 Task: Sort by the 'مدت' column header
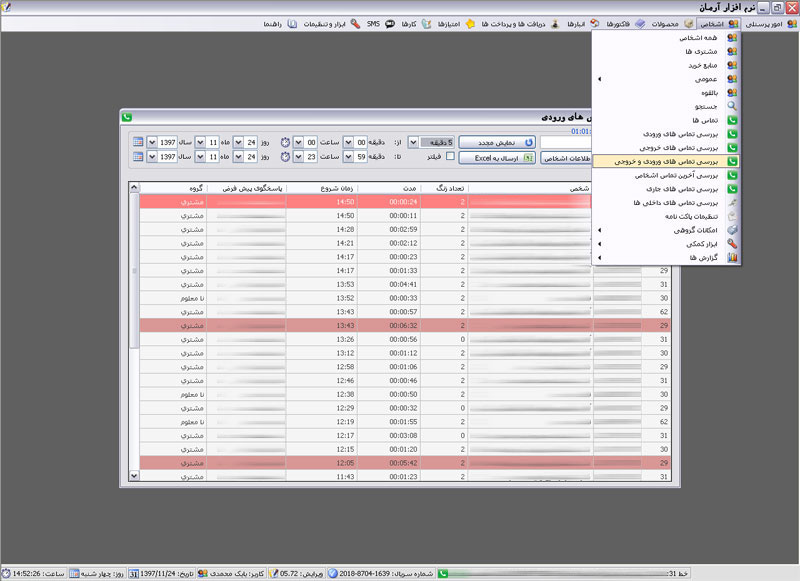(x=389, y=188)
